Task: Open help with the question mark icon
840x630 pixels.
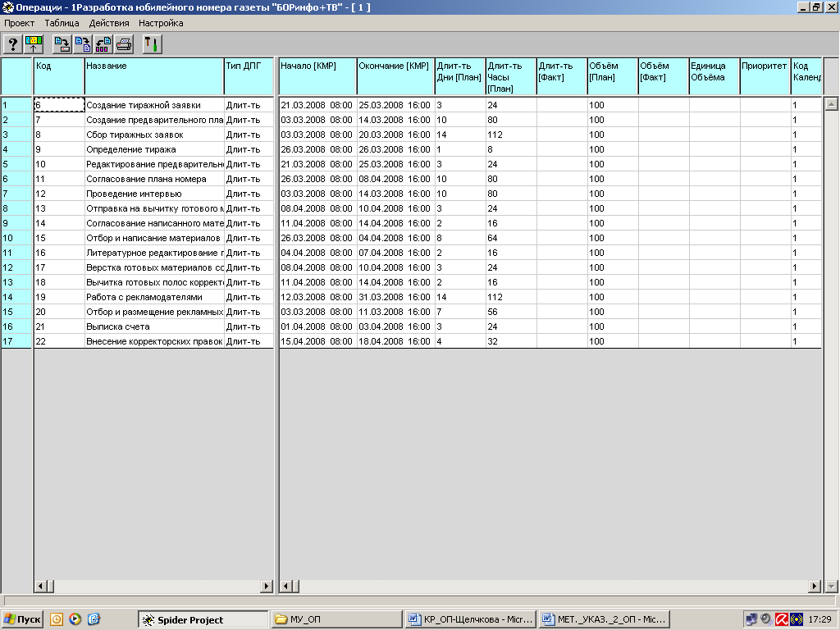Action: tap(13, 44)
